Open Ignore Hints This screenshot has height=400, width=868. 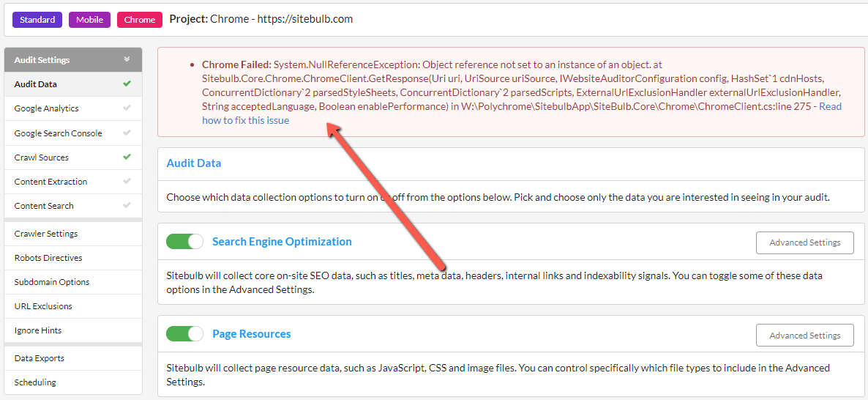pos(72,330)
